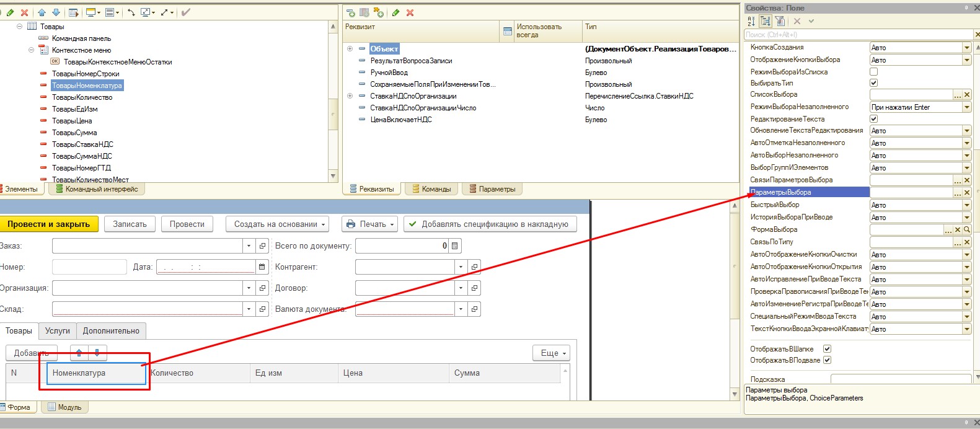Screen dimensions: 980x429
Task: Click the properties search field
Action: pos(859,35)
